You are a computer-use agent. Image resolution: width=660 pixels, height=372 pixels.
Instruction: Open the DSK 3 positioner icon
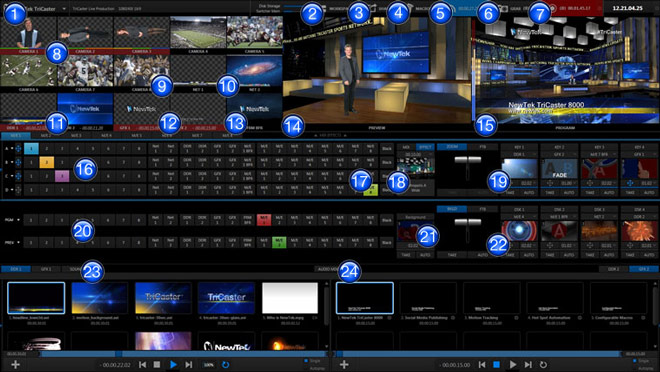[x=590, y=245]
